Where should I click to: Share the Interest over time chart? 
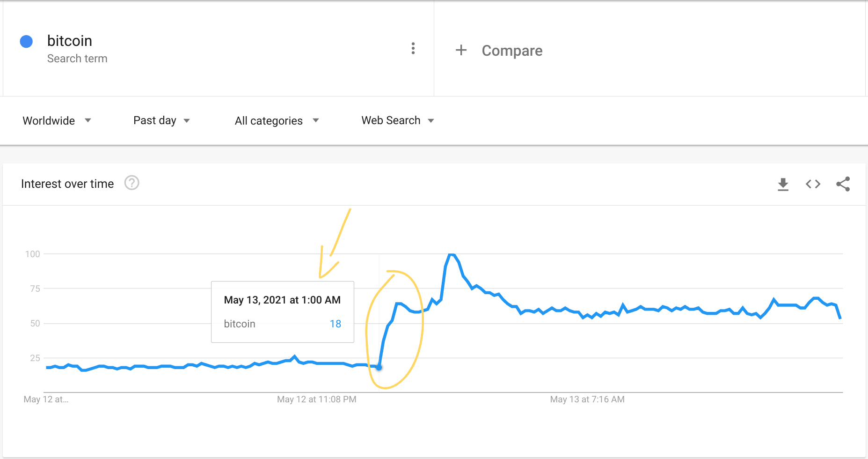pos(843,184)
